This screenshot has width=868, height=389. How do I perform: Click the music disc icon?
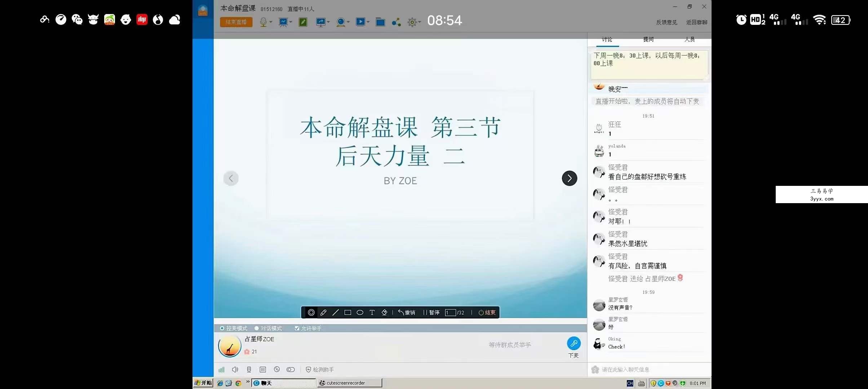pyautogui.click(x=277, y=369)
